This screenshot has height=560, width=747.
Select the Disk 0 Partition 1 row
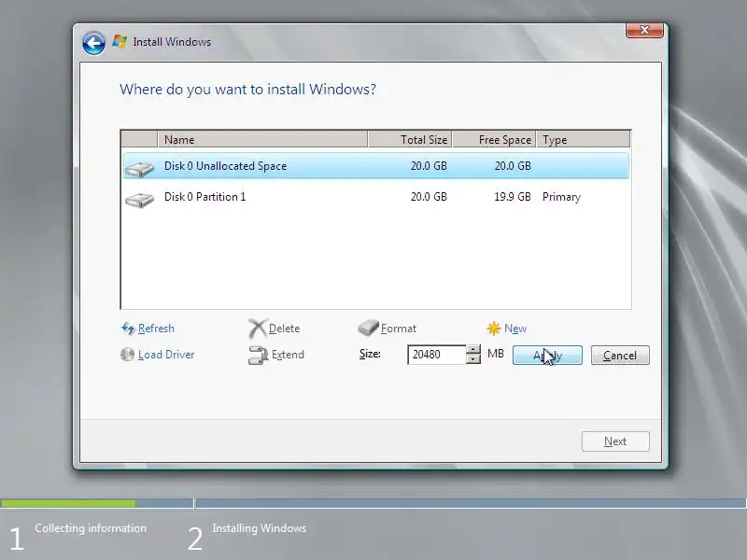(x=376, y=197)
